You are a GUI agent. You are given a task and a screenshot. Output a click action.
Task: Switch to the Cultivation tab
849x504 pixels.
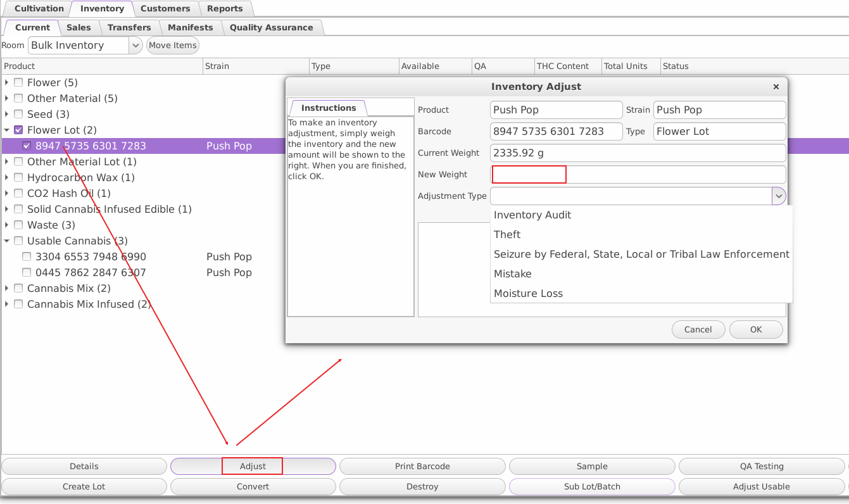pos(38,8)
